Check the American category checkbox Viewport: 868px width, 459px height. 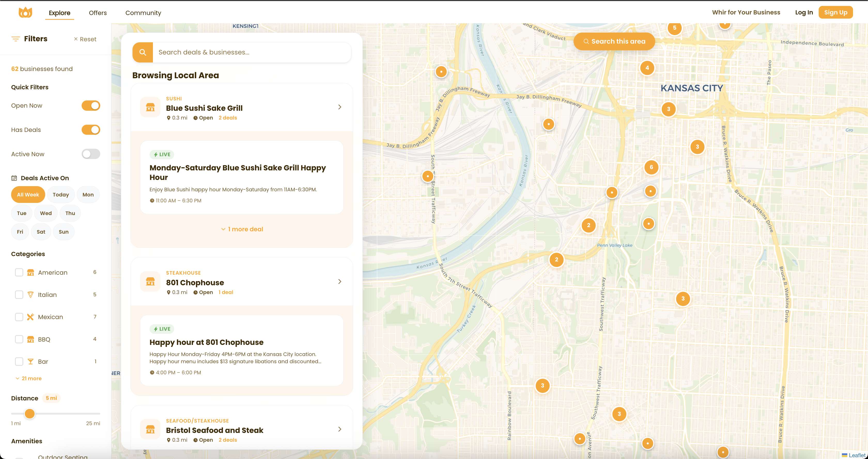(19, 272)
